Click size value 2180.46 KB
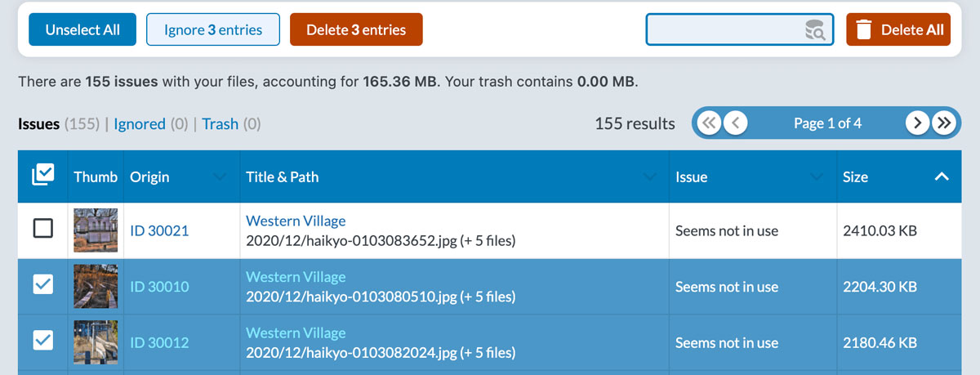The width and height of the screenshot is (980, 375). pos(880,342)
